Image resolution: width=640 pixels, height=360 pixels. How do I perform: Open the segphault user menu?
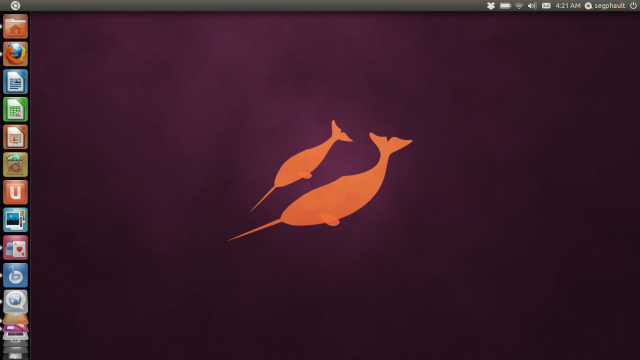pos(605,6)
